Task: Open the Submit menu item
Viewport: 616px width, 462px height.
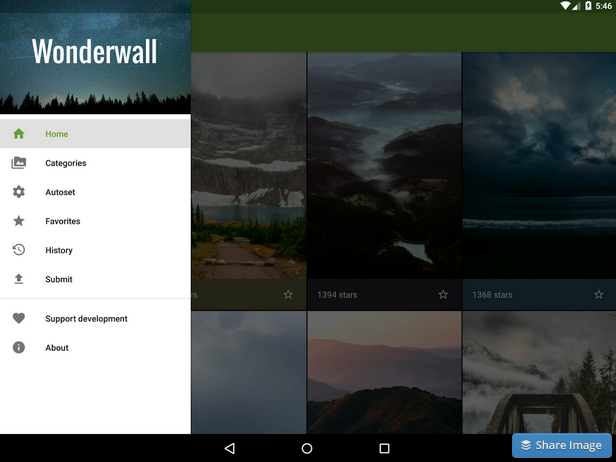Action: tap(95, 279)
